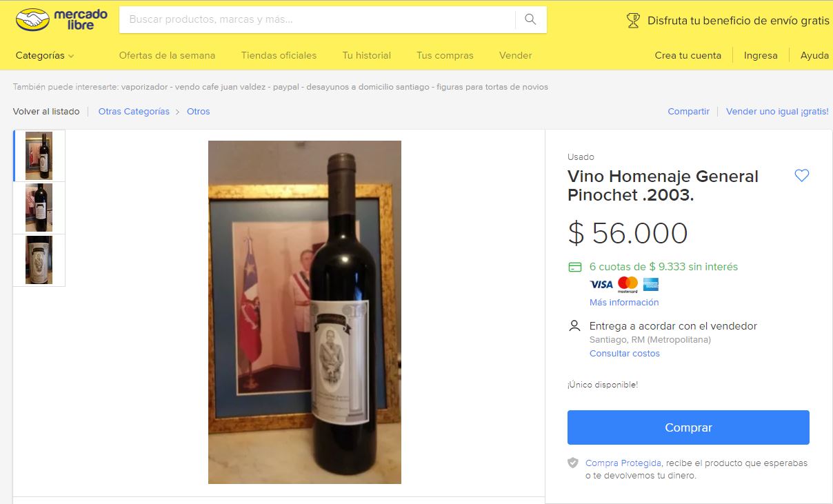Image resolution: width=833 pixels, height=504 pixels.
Task: Click Consultar costos shipping link
Action: coord(625,354)
